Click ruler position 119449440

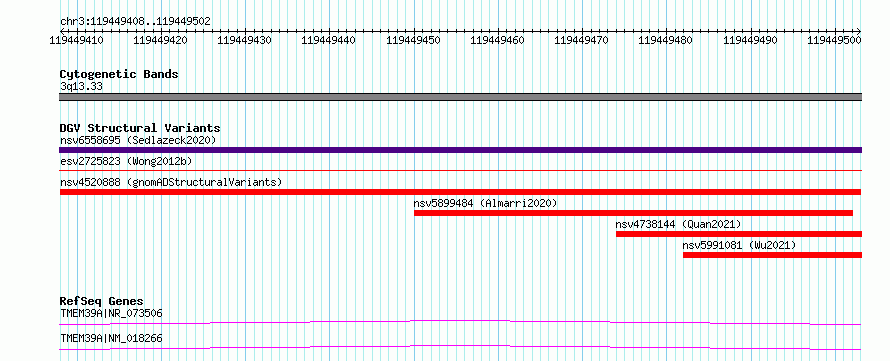point(329,40)
